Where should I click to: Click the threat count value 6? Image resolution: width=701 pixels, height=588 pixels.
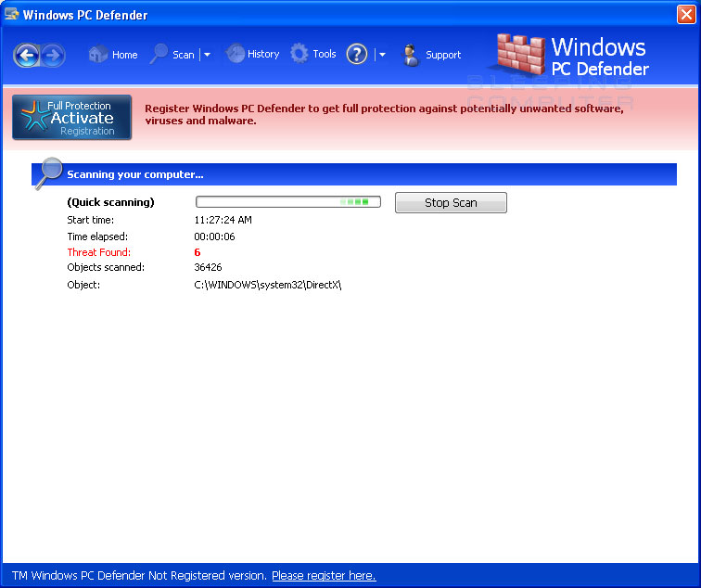[x=198, y=252]
